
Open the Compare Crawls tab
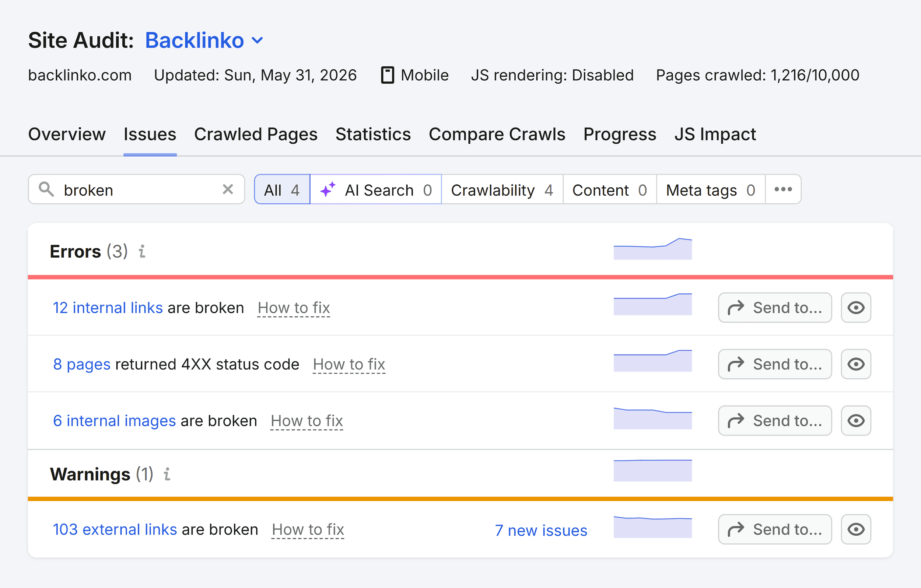click(497, 134)
